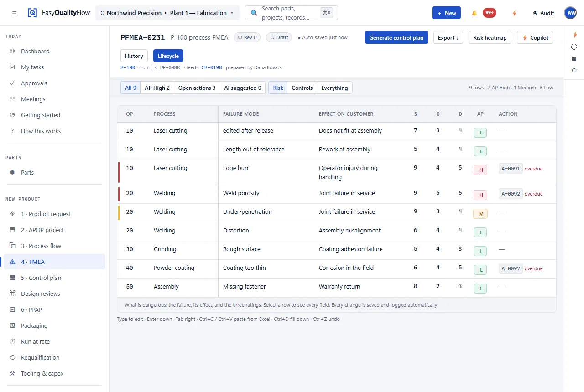Open the CP-0198 control plan link
Image resolution: width=584 pixels, height=392 pixels.
(x=212, y=67)
